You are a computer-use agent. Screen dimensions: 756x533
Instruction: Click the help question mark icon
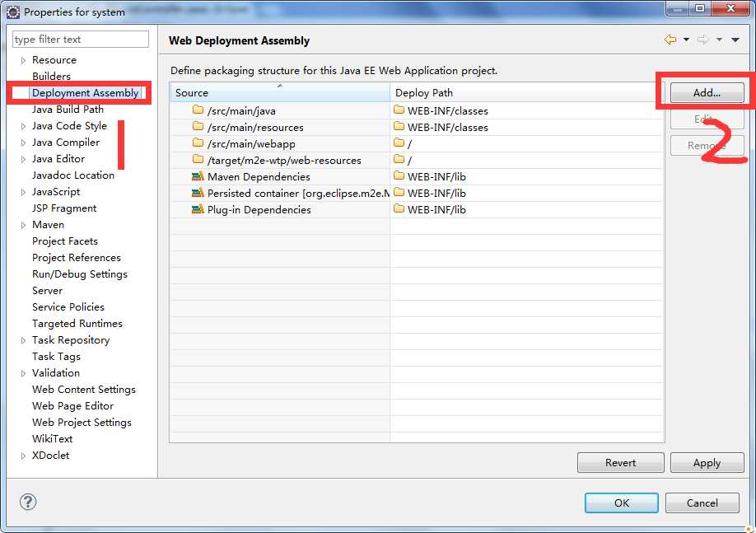28,502
